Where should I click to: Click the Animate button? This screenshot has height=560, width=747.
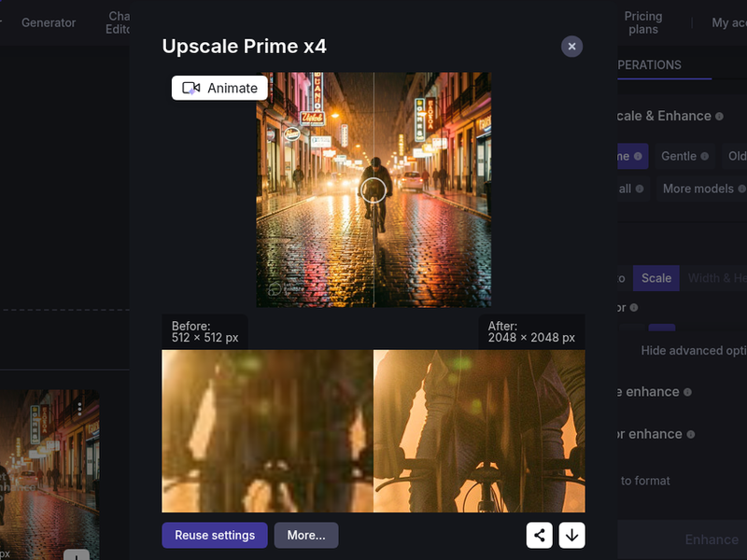pos(219,88)
